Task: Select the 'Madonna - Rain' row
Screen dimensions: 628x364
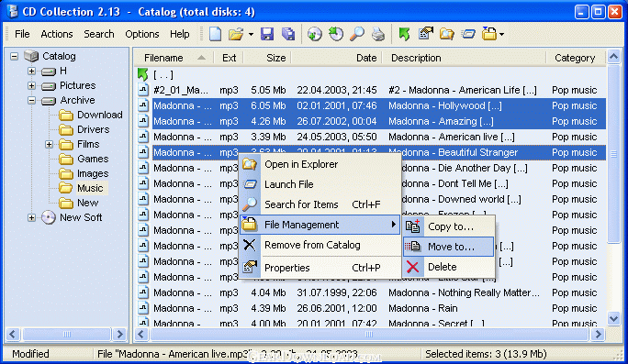Action: tap(371, 308)
